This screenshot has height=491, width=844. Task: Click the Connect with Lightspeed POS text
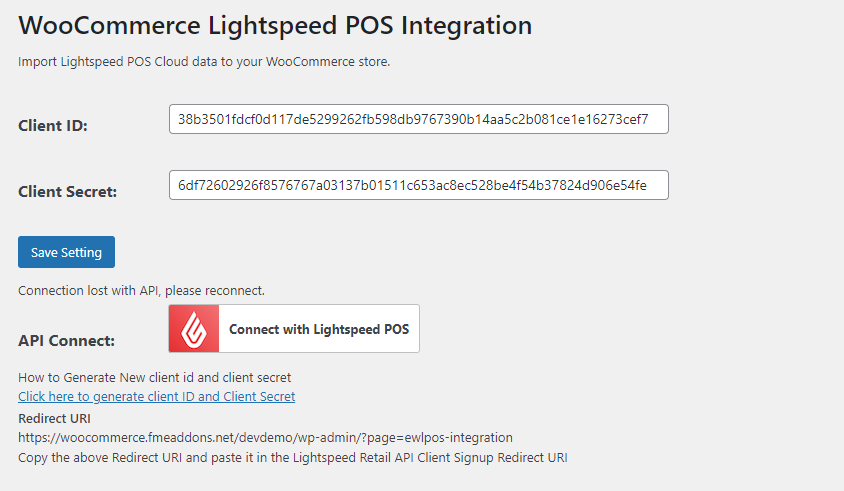coord(319,329)
